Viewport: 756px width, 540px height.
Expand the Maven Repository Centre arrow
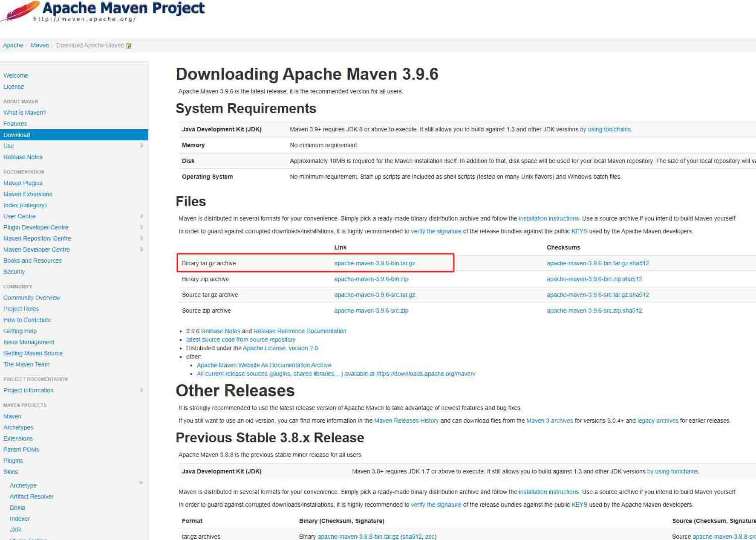(x=141, y=238)
